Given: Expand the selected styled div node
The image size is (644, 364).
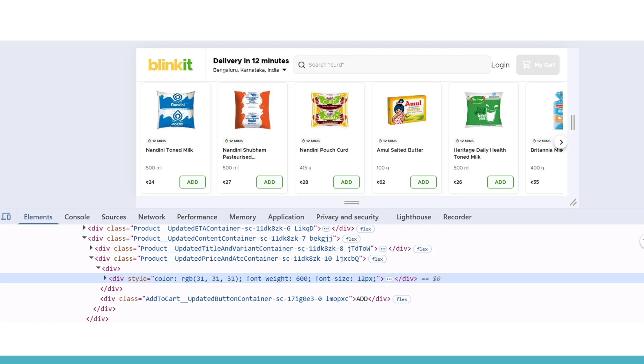Looking at the screenshot, I should (105, 278).
